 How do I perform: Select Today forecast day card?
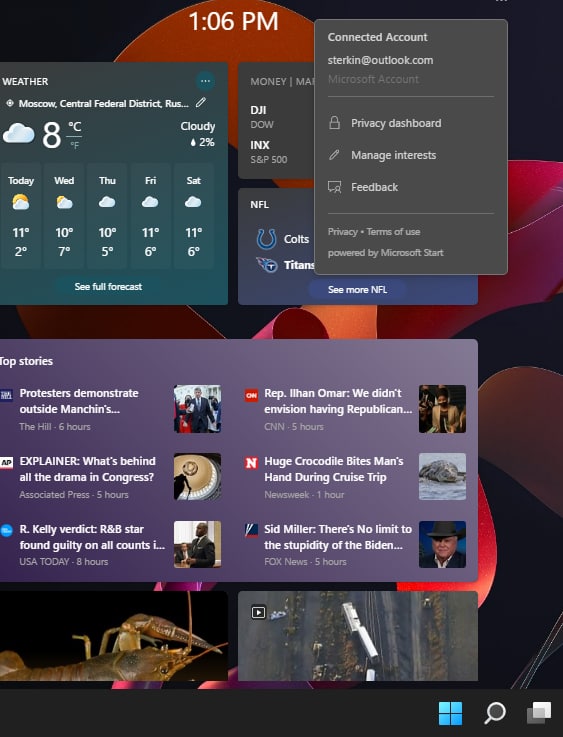21,216
